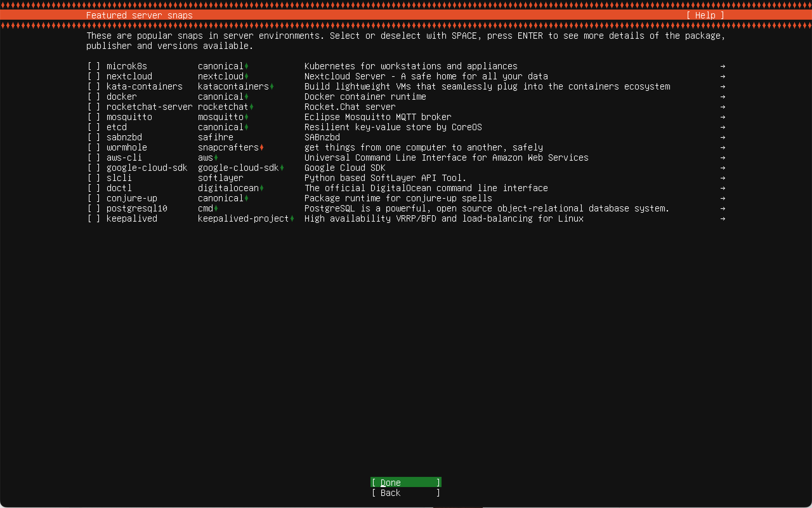Open details arrow for microk8s row
Screen dimensions: 812x508
pos(723,66)
